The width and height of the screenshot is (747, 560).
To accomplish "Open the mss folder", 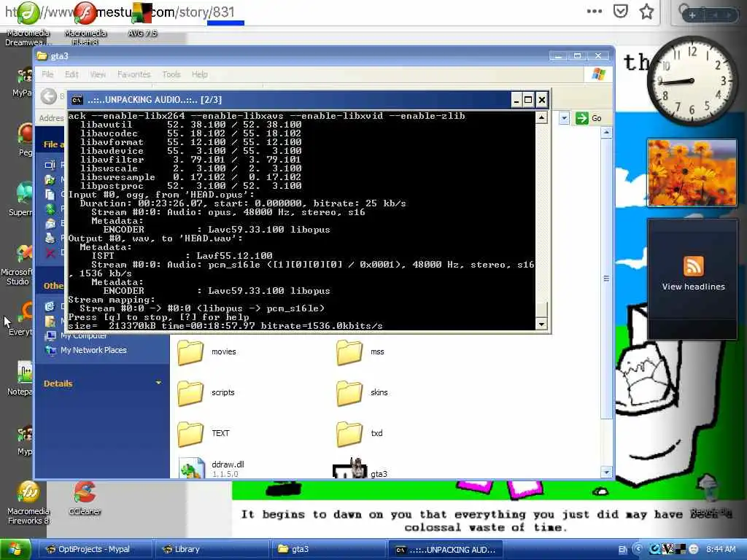I will [349, 352].
